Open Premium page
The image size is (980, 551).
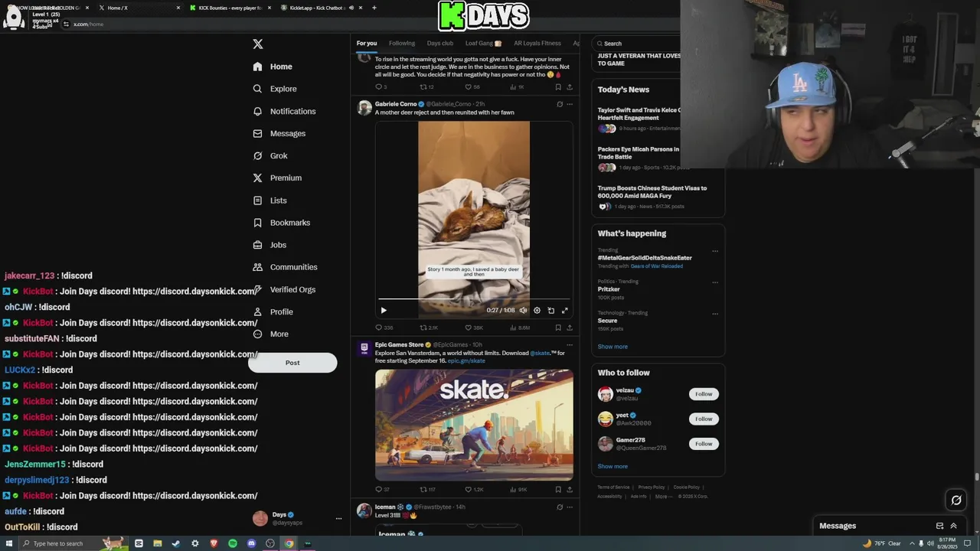(277, 178)
